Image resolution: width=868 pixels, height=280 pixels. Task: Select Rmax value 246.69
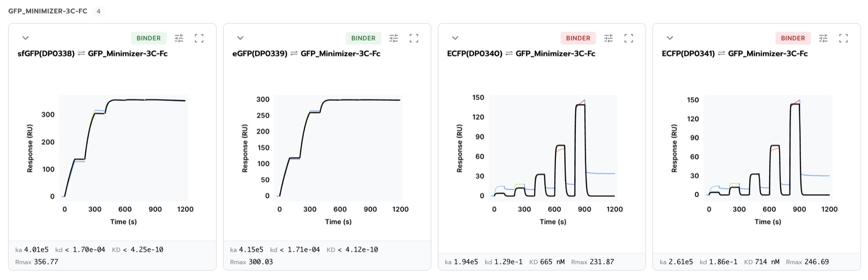[x=817, y=262]
